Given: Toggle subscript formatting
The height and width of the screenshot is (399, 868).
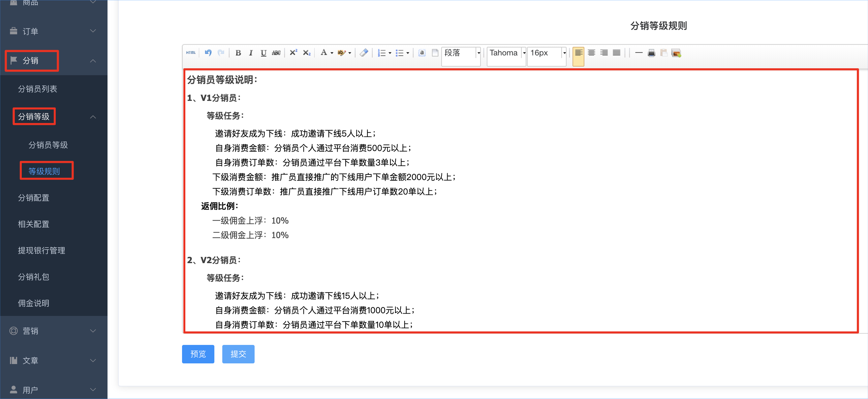Looking at the screenshot, I should point(307,53).
